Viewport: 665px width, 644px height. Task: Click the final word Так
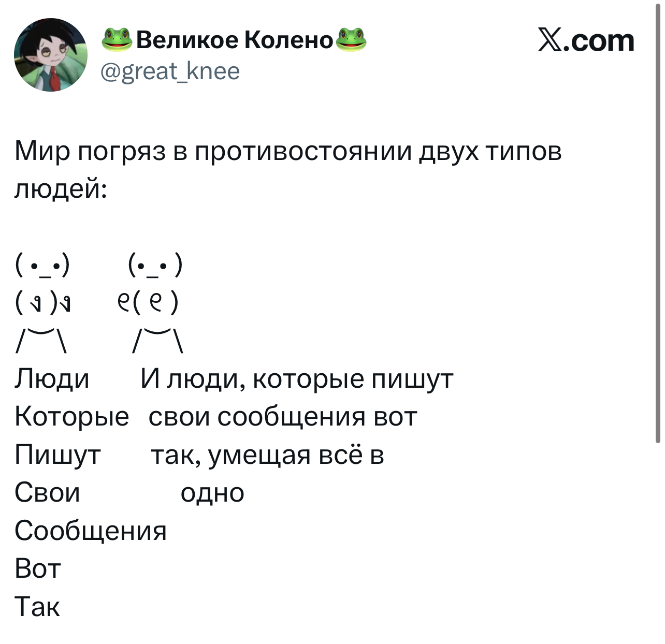click(37, 606)
